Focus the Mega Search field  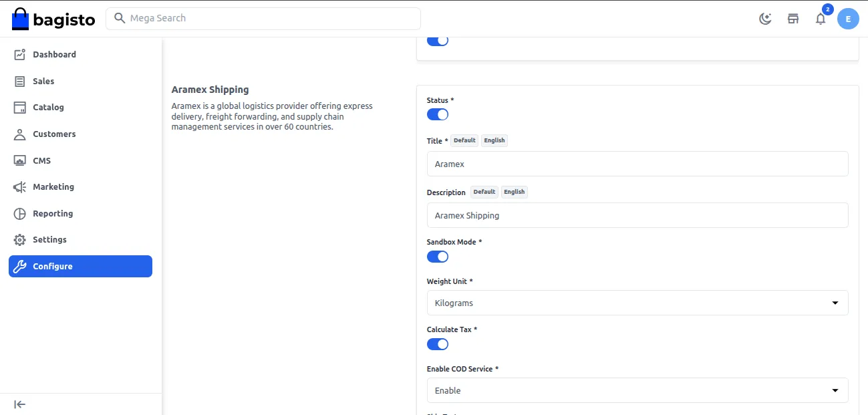tap(263, 18)
